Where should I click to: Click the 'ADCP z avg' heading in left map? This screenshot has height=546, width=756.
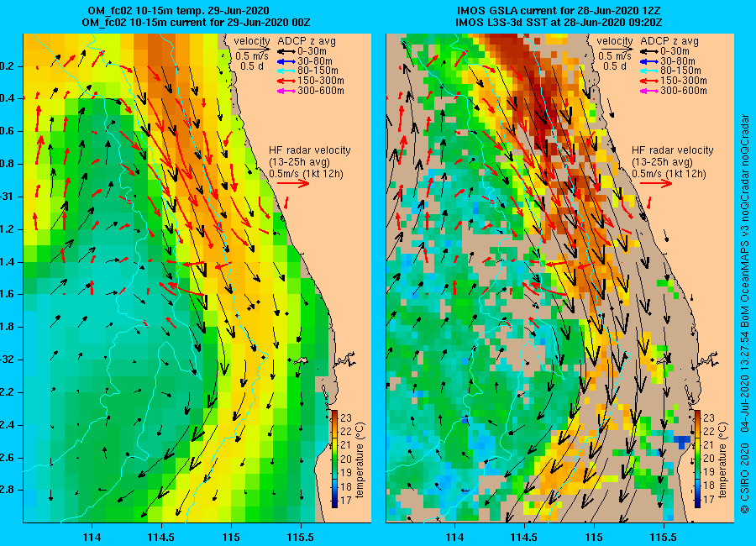307,41
